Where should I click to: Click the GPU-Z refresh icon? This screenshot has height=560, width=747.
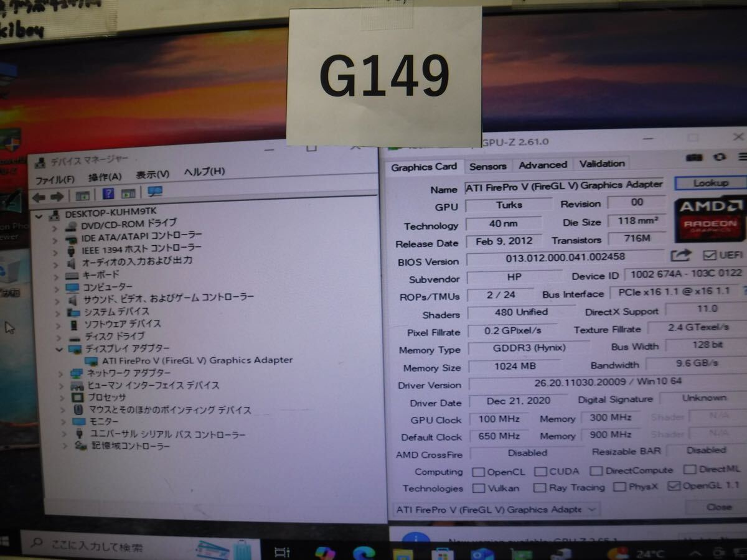point(720,157)
